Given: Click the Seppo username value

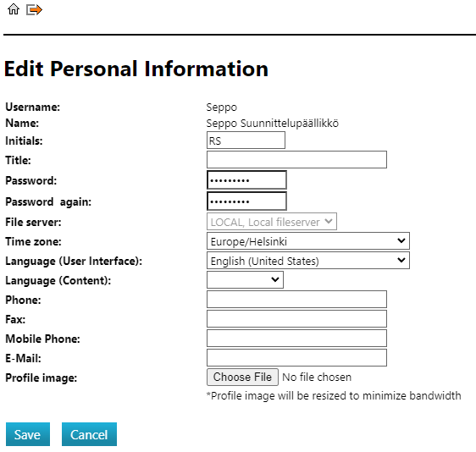Looking at the screenshot, I should pos(222,107).
